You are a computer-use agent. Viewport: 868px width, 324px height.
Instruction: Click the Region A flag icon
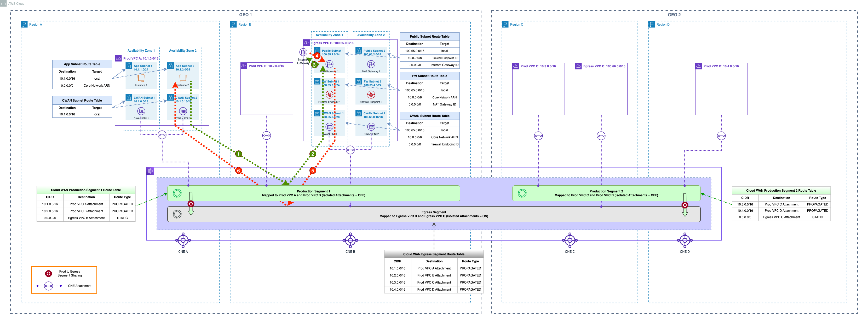(x=24, y=24)
